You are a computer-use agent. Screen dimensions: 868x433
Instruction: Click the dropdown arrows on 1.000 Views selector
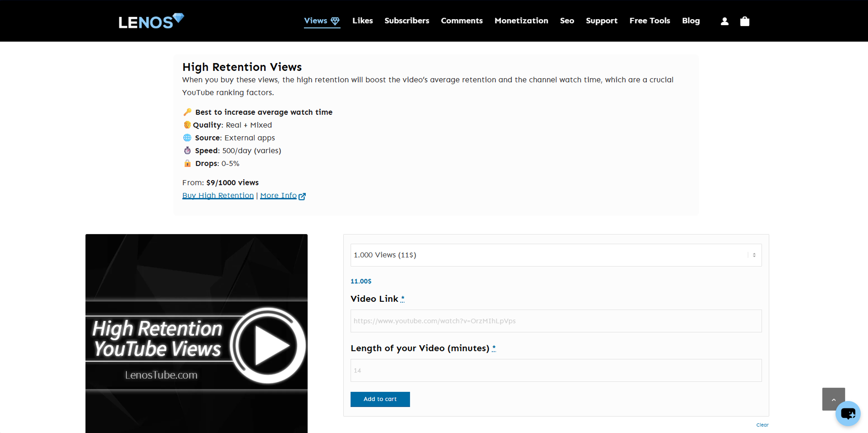[754, 255]
